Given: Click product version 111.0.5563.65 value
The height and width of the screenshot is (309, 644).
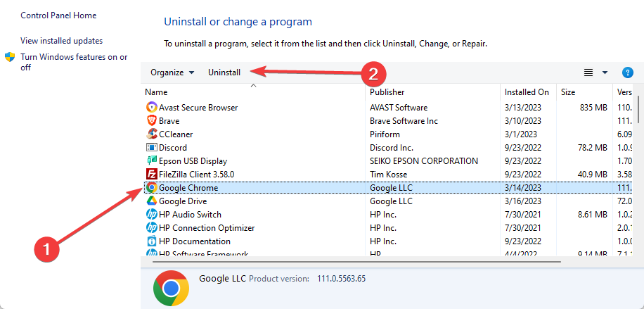Looking at the screenshot, I should [x=341, y=279].
